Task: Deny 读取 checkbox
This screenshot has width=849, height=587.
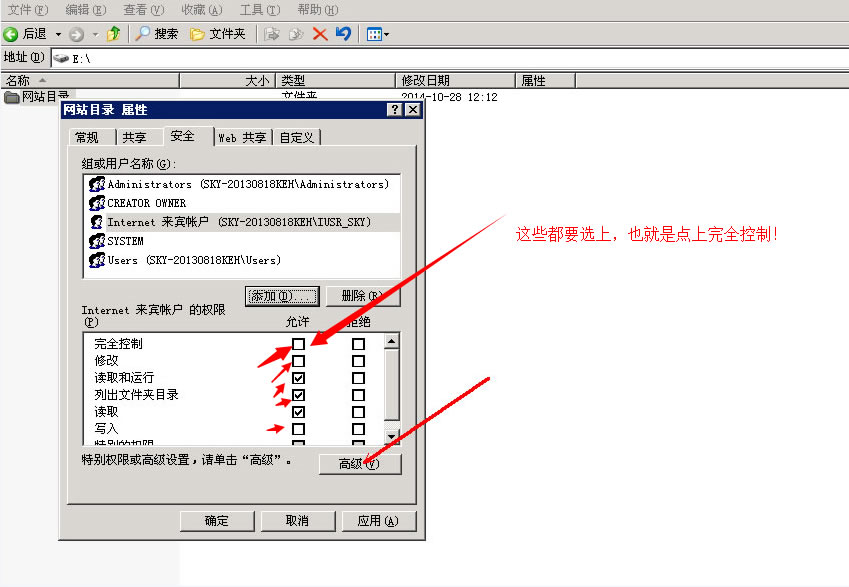Action: (x=358, y=412)
